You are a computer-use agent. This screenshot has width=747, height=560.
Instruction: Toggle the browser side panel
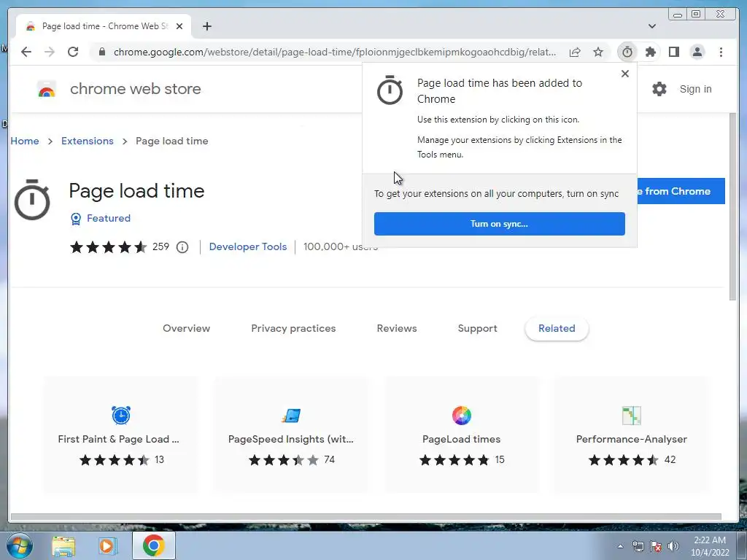[x=674, y=52]
